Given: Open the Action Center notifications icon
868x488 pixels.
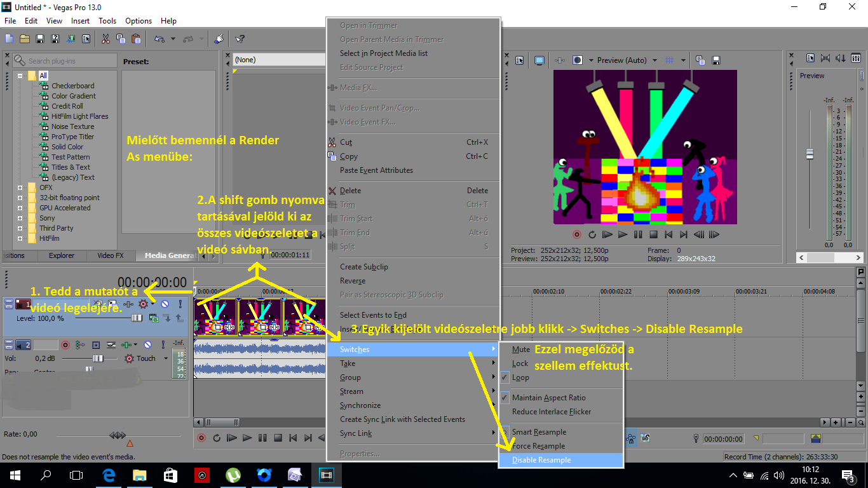Looking at the screenshot, I should coord(848,475).
